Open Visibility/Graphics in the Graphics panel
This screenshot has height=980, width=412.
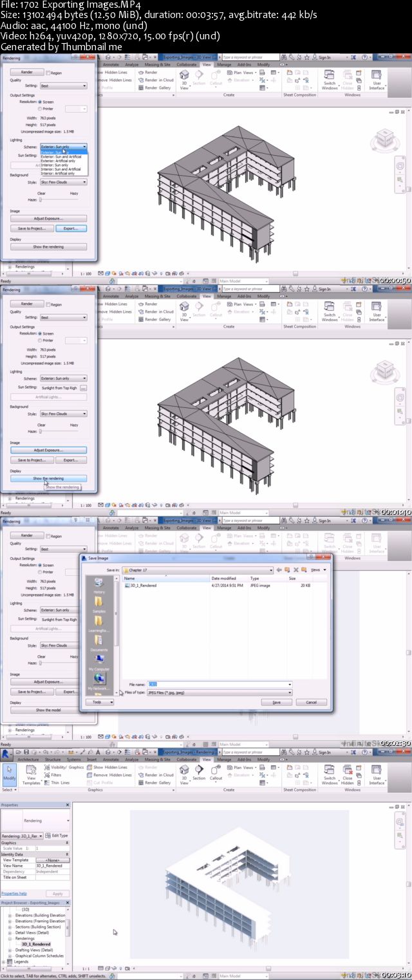tap(64, 767)
